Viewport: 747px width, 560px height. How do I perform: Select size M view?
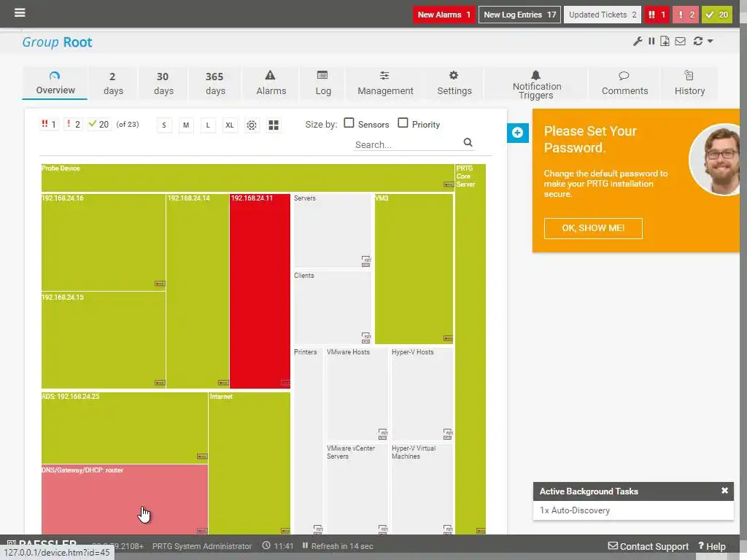click(186, 125)
